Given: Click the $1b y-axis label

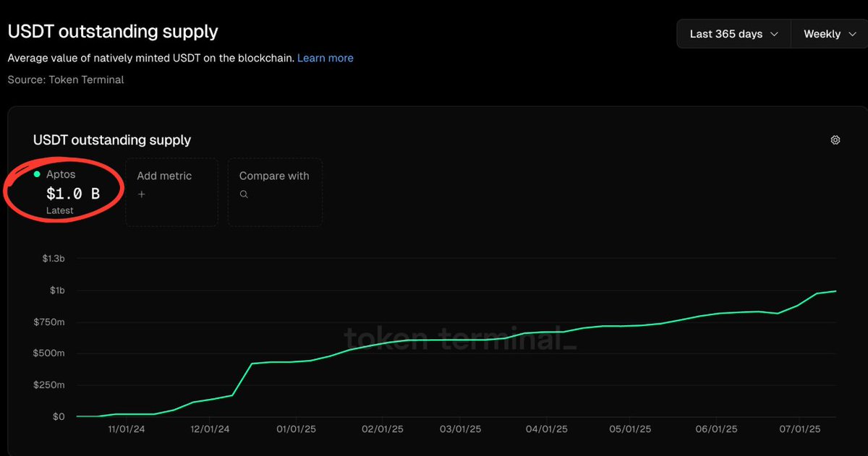Looking at the screenshot, I should click(56, 291).
